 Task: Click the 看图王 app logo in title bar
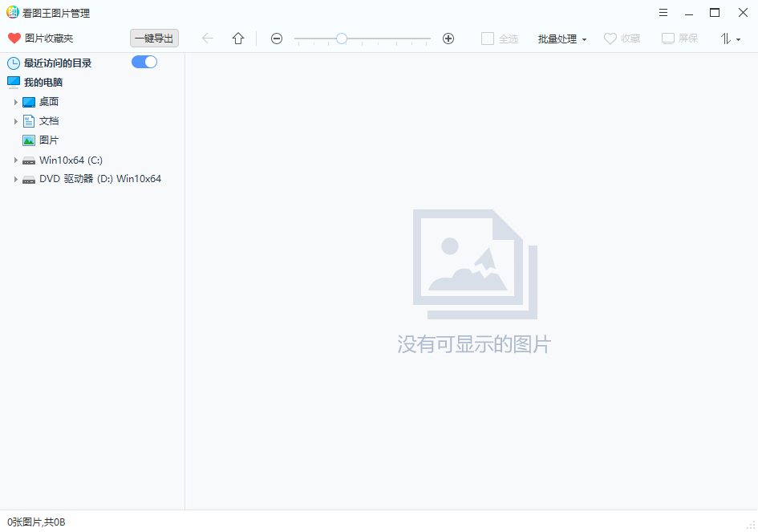pos(10,12)
